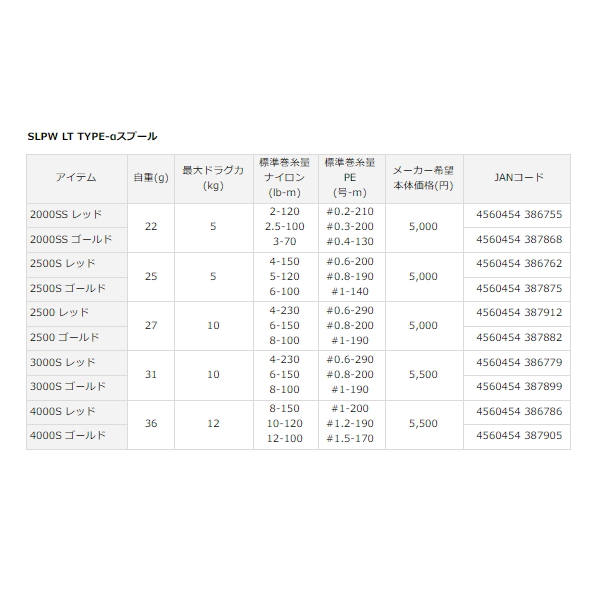
Task: Select the 標準巻糸量 ナイロン column header
Action: pyautogui.click(x=286, y=179)
